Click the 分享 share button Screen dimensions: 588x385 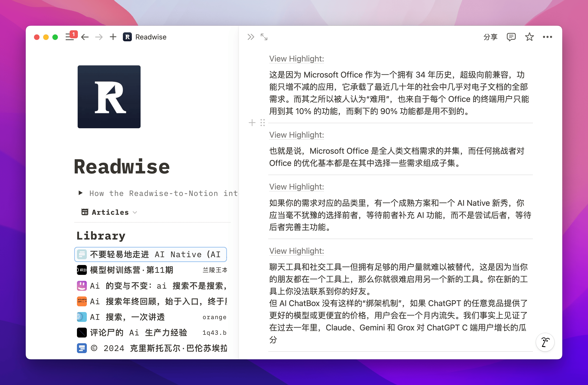490,37
